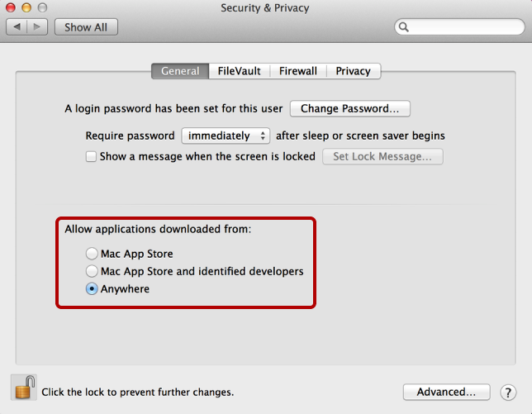Go back with the left arrow button
The image size is (532, 414).
click(x=17, y=27)
